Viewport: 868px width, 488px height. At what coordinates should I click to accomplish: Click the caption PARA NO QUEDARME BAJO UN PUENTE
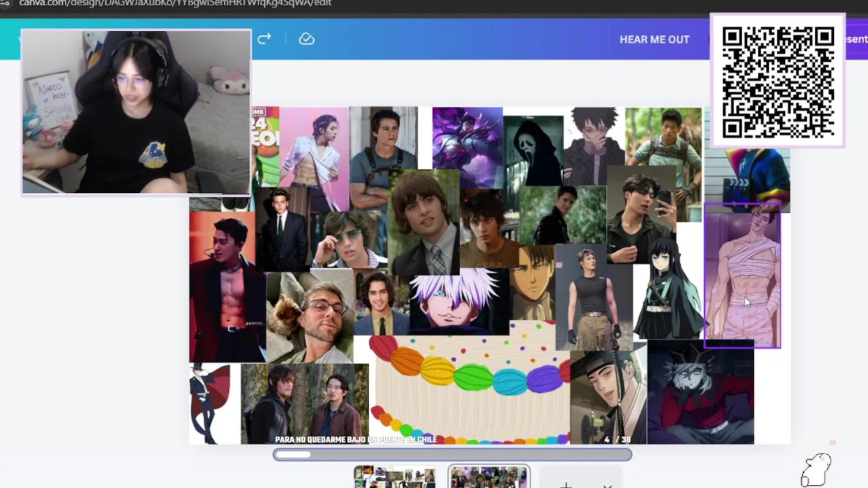tap(356, 439)
